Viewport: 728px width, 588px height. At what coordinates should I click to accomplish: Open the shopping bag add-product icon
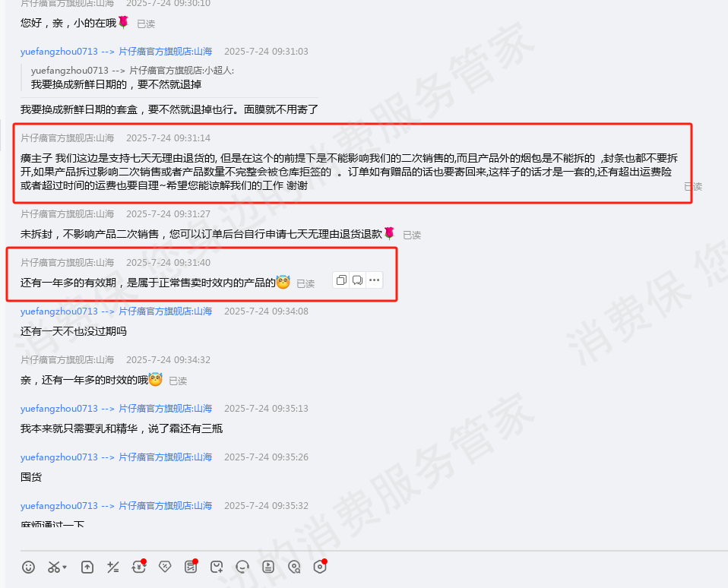click(217, 567)
